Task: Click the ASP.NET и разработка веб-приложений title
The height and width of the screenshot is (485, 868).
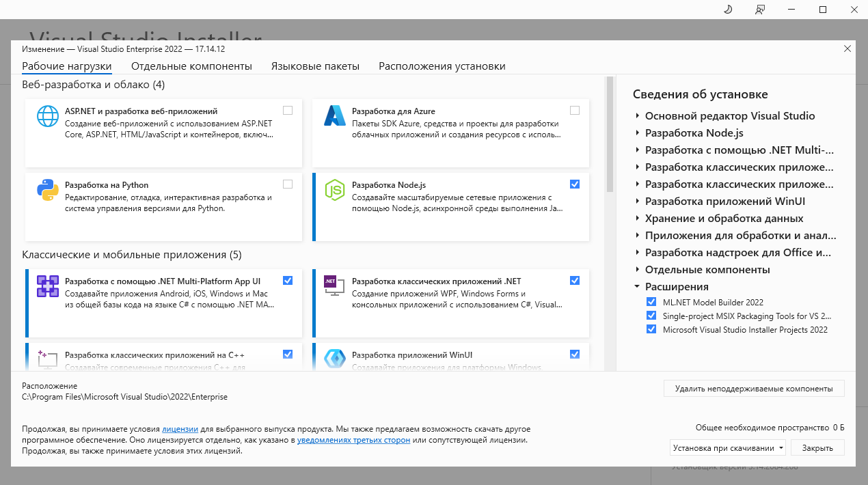Action: pos(141,111)
